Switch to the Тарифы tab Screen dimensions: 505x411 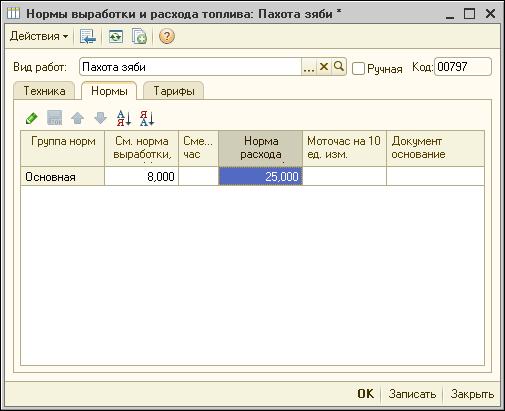174,91
